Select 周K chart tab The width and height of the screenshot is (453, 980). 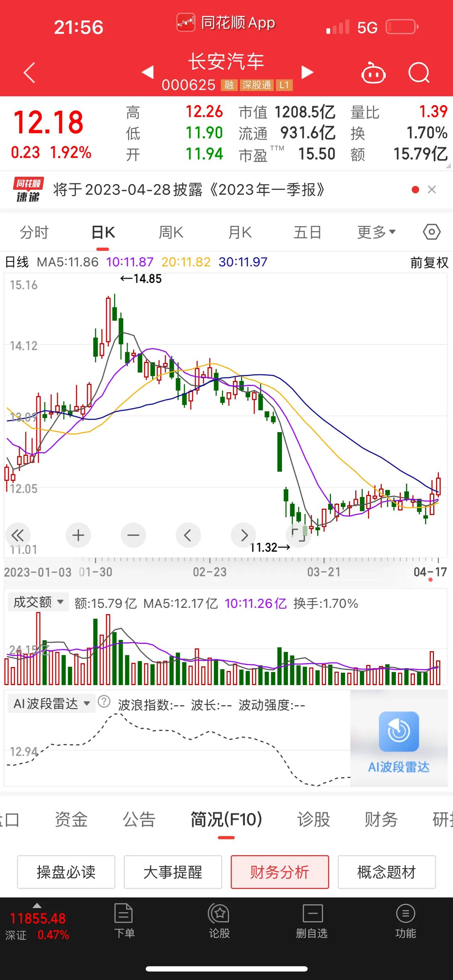coord(171,232)
